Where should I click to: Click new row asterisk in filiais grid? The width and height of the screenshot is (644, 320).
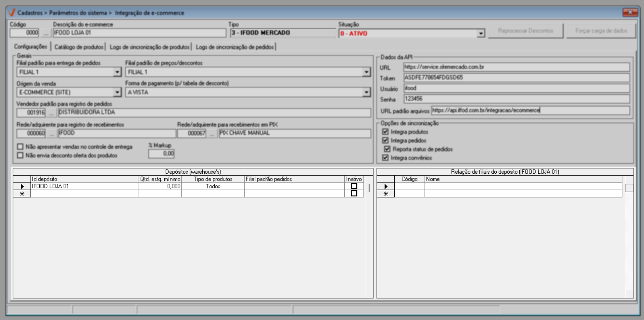(385, 194)
